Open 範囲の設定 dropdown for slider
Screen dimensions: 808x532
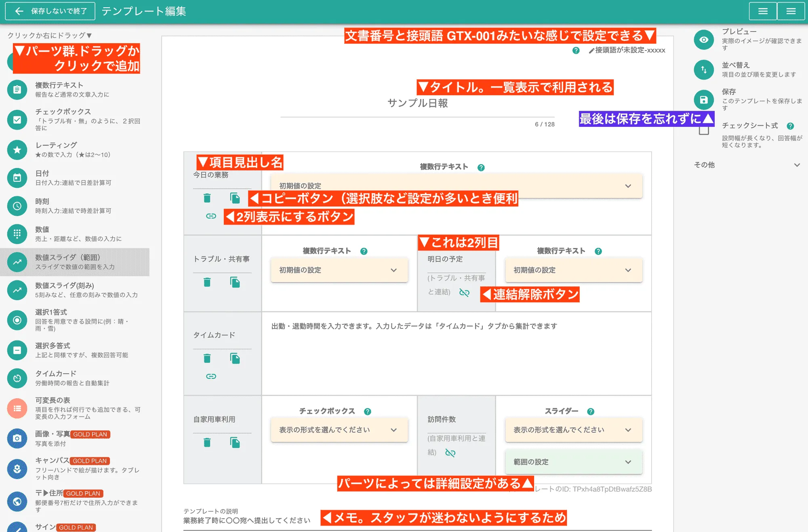tap(573, 462)
